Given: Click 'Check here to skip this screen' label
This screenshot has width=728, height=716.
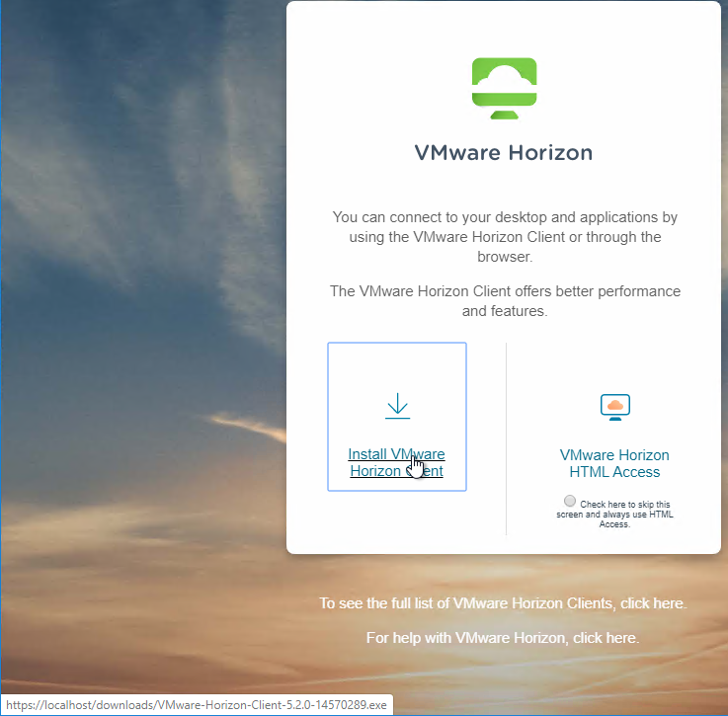Looking at the screenshot, I should pyautogui.click(x=614, y=514).
